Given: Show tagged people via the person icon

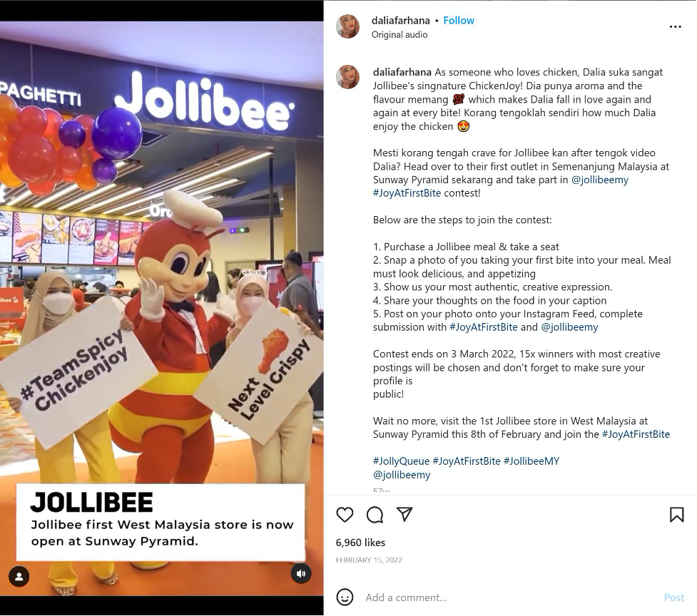Looking at the screenshot, I should click(19, 577).
